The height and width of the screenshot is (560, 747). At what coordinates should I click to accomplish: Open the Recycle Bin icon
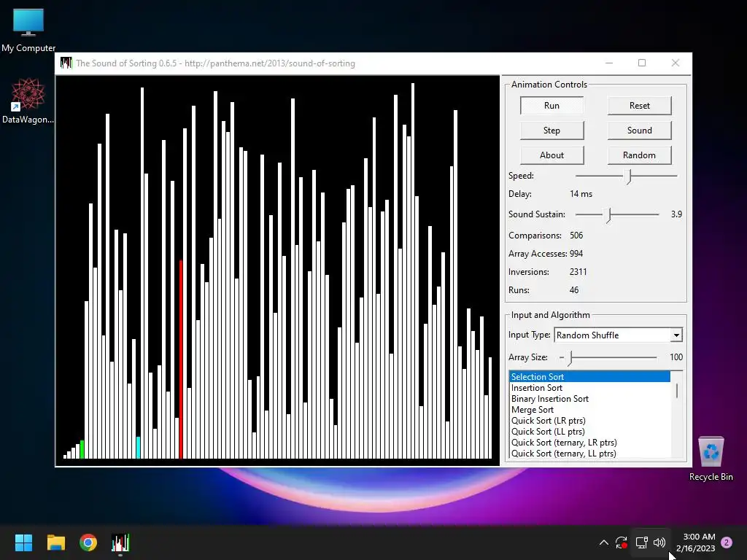point(711,459)
